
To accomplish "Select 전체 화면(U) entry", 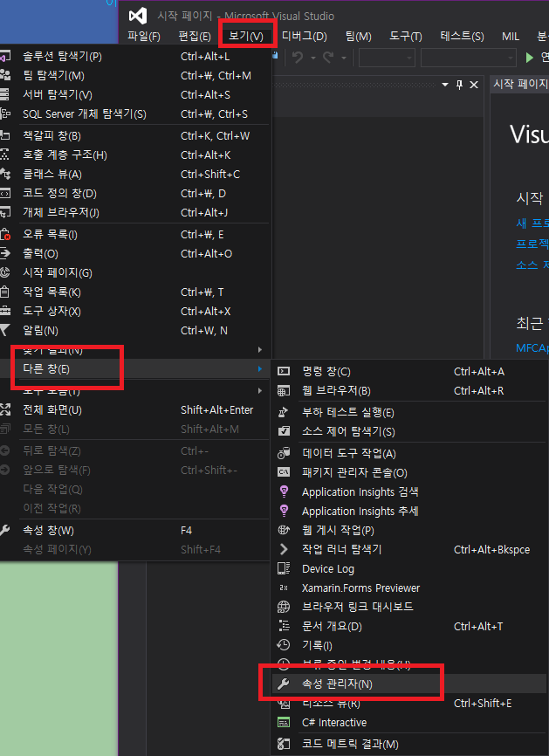I will tap(135, 410).
